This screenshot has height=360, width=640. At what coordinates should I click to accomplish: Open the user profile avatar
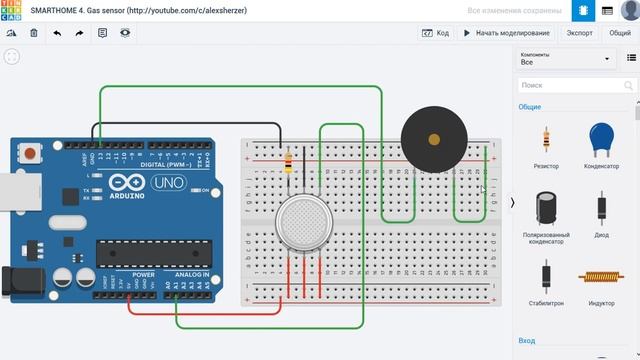(630, 10)
